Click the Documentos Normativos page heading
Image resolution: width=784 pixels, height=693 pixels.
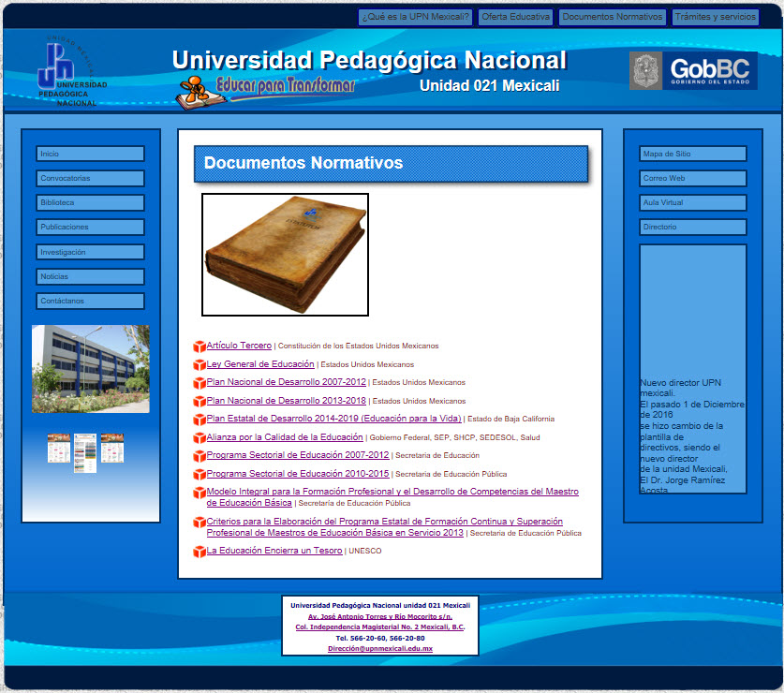pyautogui.click(x=303, y=163)
